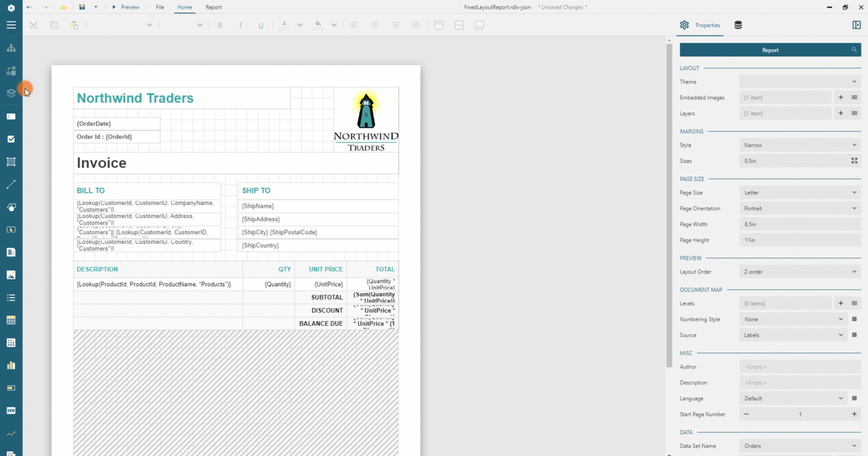The height and width of the screenshot is (456, 868).
Task: Open the margins Style dropdown
Action: [x=799, y=145]
